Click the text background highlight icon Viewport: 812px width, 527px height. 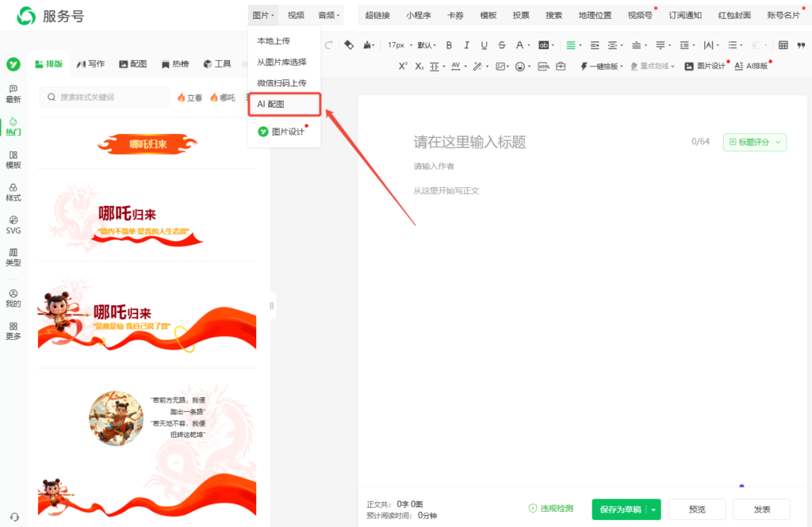click(x=543, y=45)
